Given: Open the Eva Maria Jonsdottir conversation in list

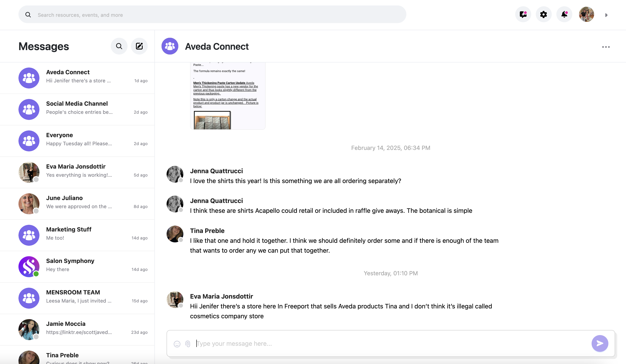Looking at the screenshot, I should [77, 172].
